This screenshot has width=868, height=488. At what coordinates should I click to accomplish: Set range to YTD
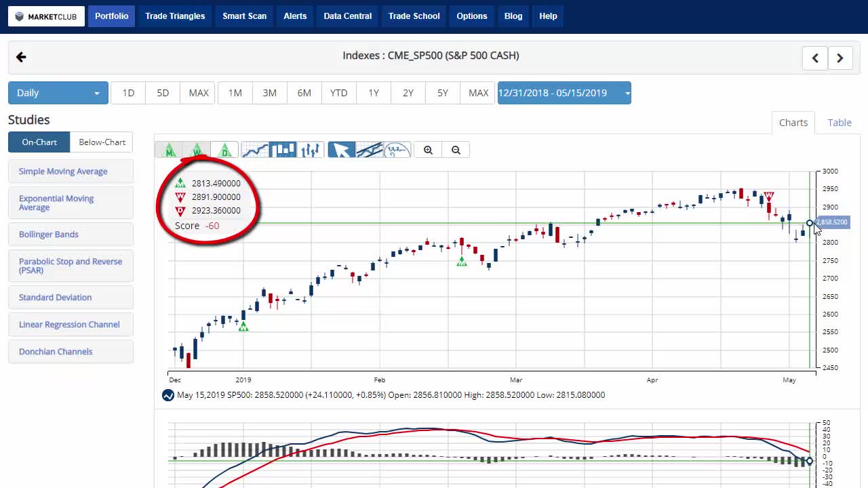coord(339,93)
